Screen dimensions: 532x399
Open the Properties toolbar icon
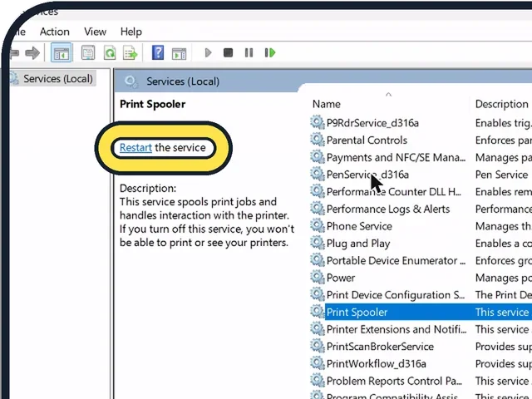(88, 53)
